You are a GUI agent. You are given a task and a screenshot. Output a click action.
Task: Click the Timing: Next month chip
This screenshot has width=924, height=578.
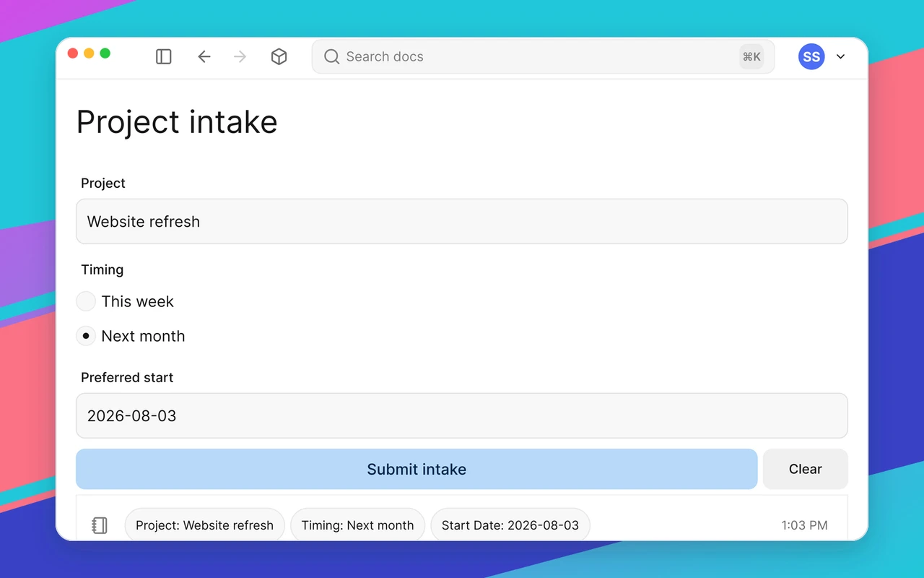[357, 525]
